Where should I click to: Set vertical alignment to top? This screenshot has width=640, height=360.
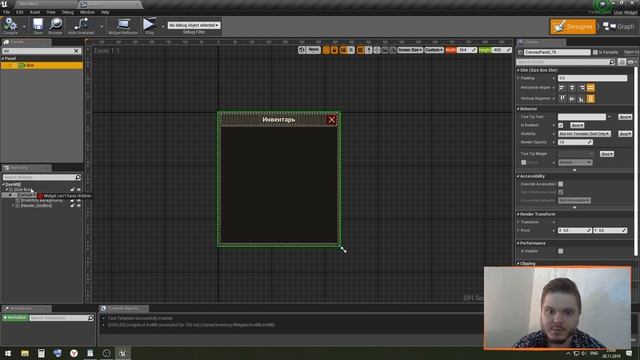(x=562, y=99)
